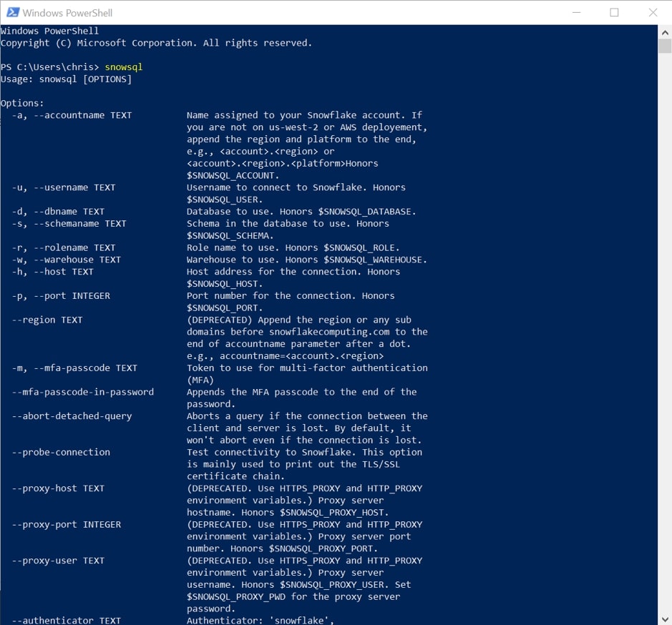This screenshot has height=625, width=672.
Task: Click 'e.g., accountname=<account>.<region>' line
Action: tap(285, 356)
